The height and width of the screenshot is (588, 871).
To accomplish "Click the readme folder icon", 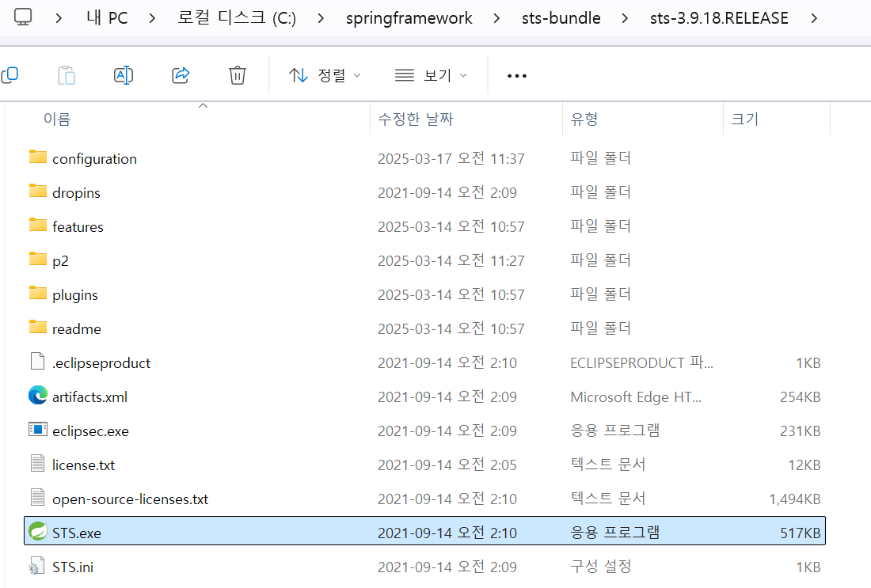I will pos(38,327).
